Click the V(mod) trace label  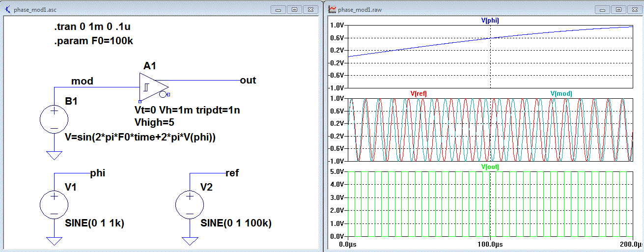point(561,93)
